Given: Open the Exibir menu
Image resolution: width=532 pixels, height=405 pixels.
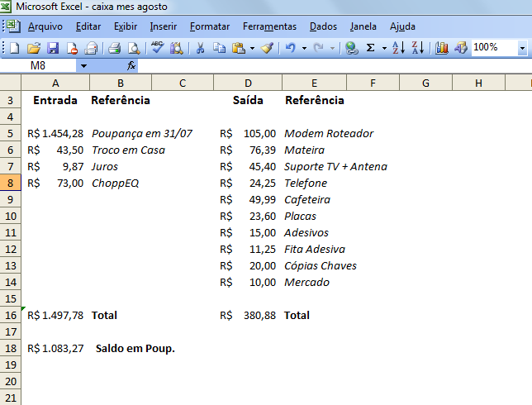Looking at the screenshot, I should 126,26.
